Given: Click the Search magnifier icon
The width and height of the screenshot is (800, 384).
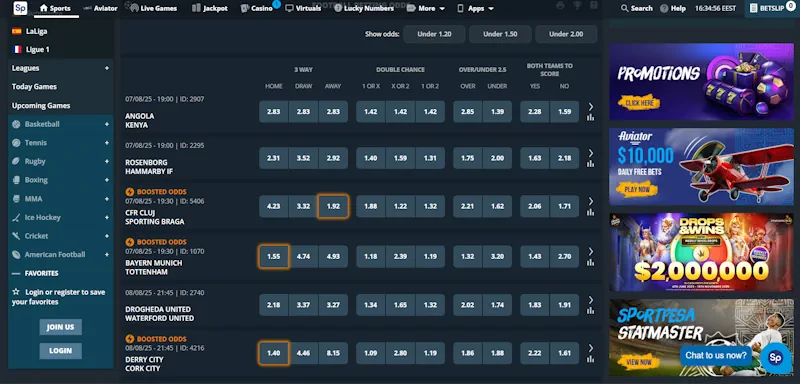Looking at the screenshot, I should (624, 8).
